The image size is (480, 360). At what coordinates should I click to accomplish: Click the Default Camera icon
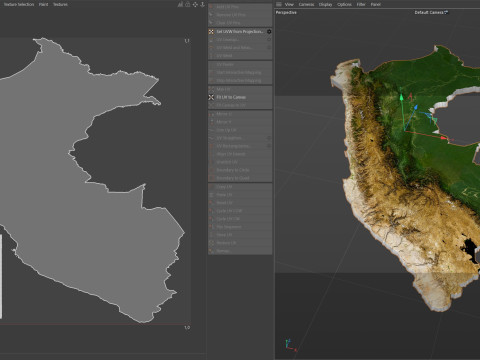click(446, 12)
